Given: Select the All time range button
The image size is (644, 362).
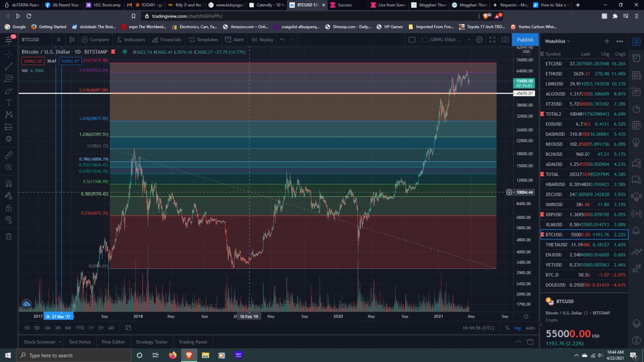Looking at the screenshot, I should [111, 328].
